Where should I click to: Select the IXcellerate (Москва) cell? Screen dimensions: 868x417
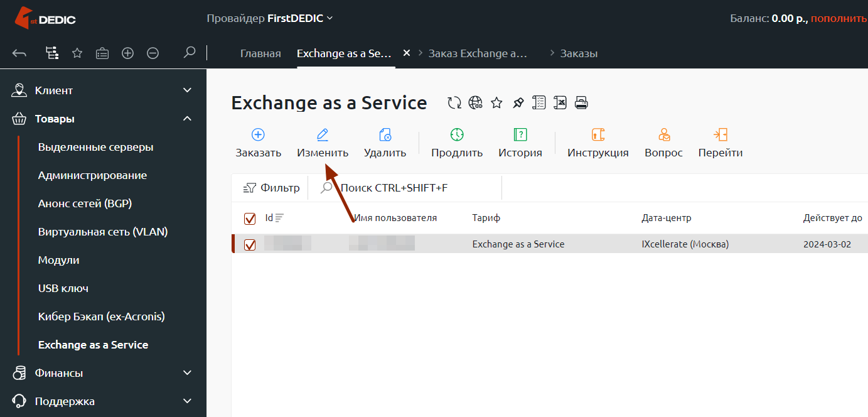[685, 244]
